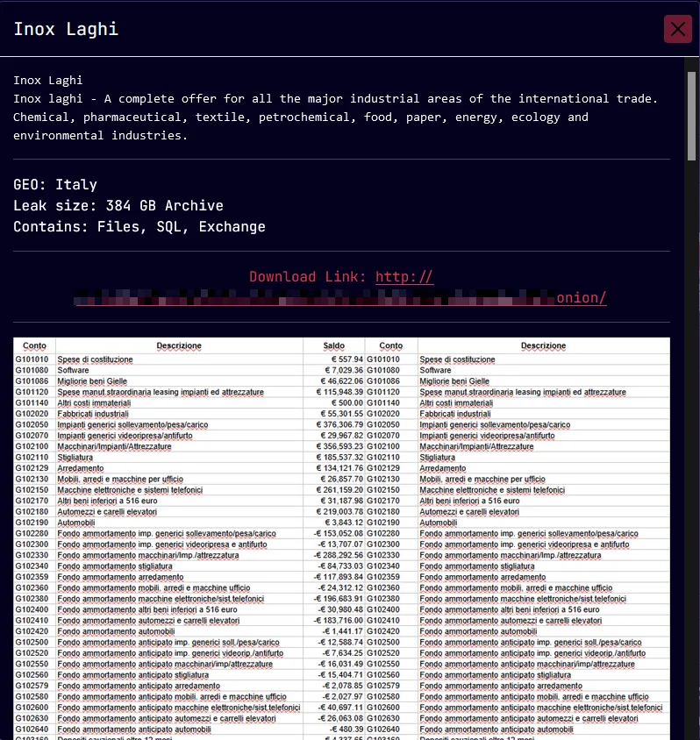Screen dimensions: 700x740
Task: Close the Inox Laghi dialog
Action: (x=678, y=30)
